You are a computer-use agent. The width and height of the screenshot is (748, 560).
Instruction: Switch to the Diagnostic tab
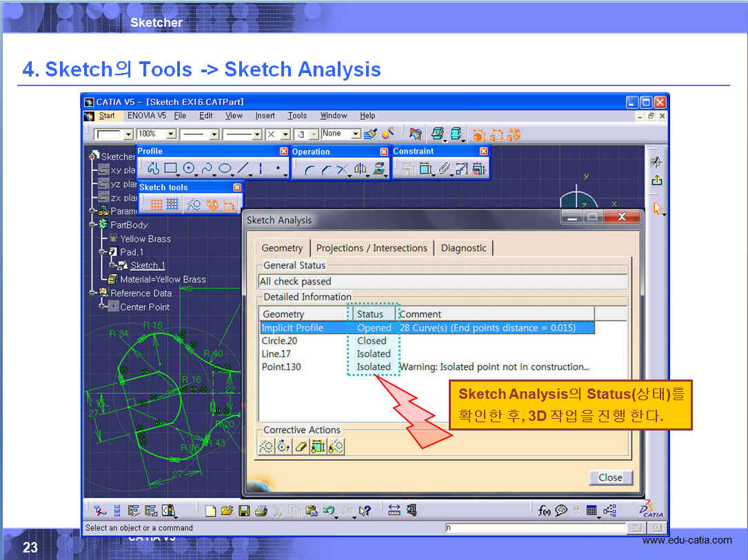click(x=463, y=248)
